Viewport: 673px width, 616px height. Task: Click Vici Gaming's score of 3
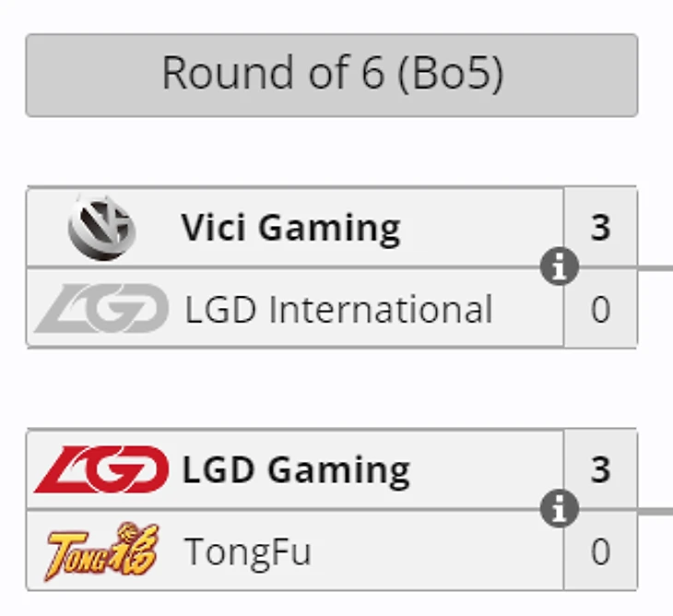(x=600, y=228)
